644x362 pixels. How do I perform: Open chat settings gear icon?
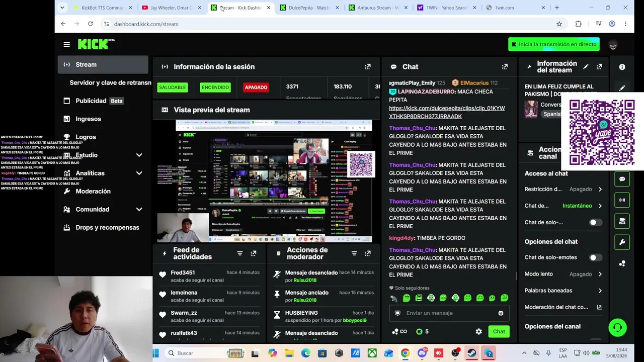click(478, 332)
